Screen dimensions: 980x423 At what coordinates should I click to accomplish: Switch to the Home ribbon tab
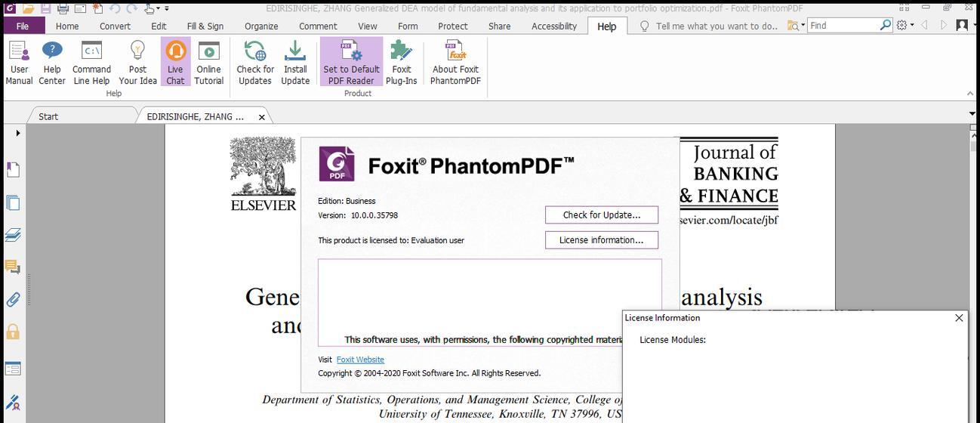(x=67, y=26)
